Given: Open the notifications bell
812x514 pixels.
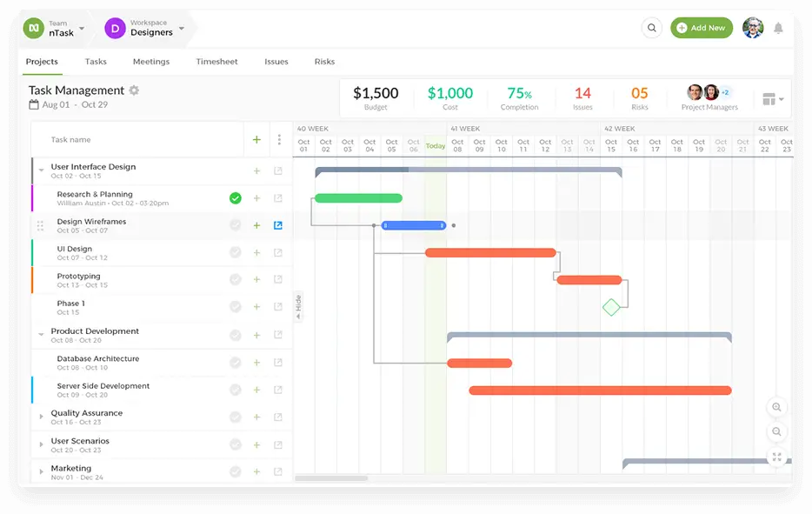Looking at the screenshot, I should click(778, 28).
